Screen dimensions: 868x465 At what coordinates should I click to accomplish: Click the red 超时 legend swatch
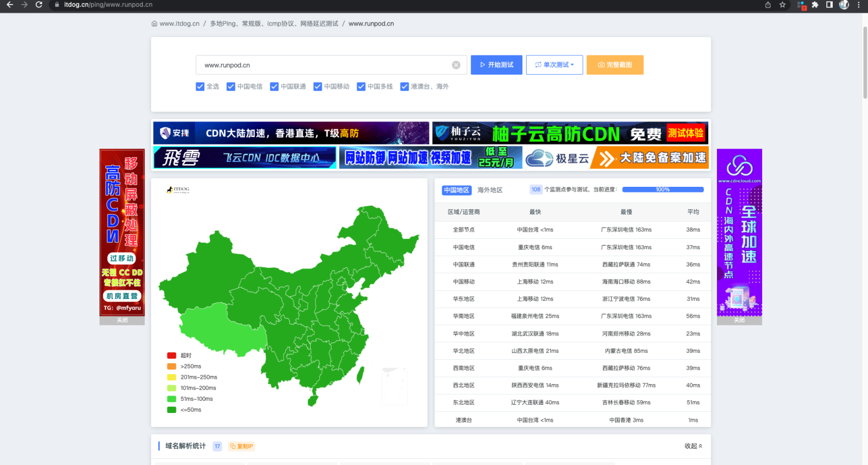[171, 355]
